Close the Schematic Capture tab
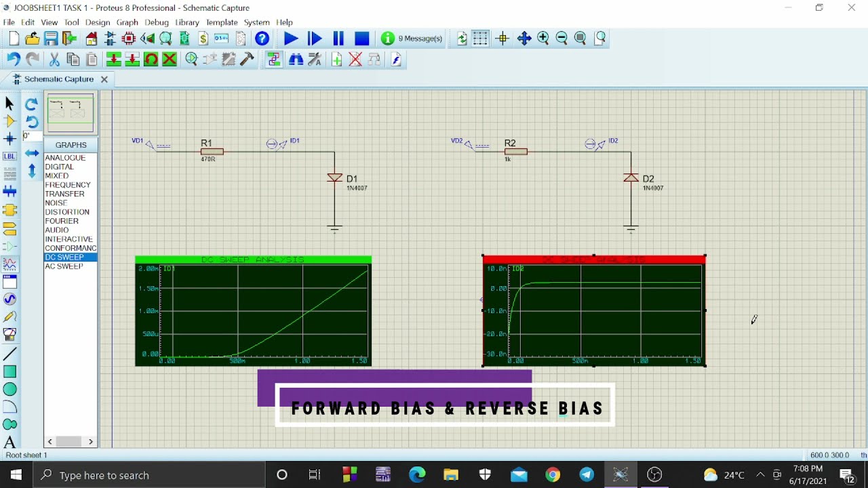 [104, 79]
